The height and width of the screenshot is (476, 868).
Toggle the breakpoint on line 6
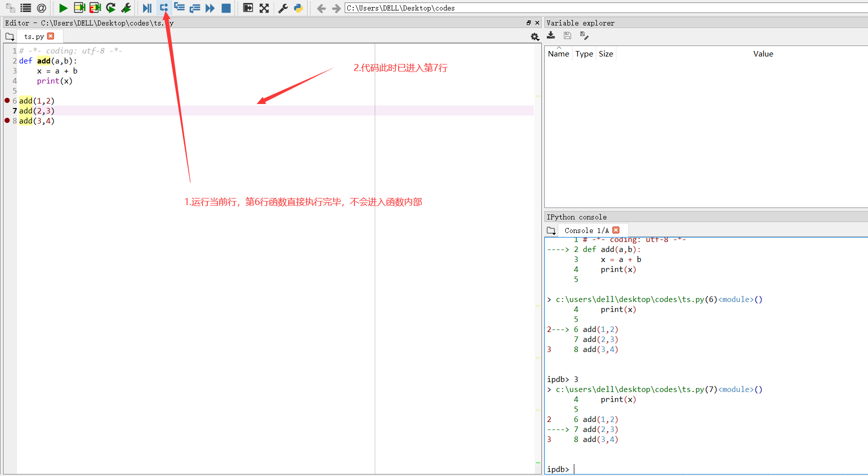[x=7, y=100]
